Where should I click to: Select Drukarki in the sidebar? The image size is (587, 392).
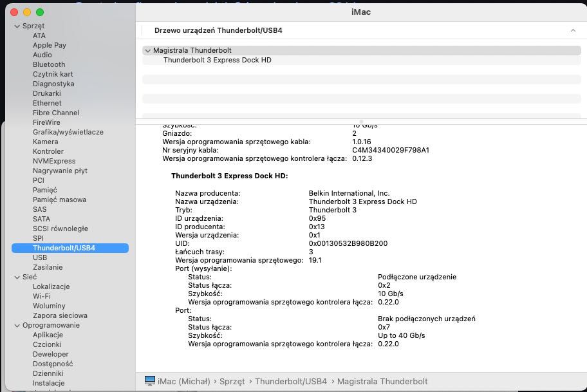click(x=47, y=93)
